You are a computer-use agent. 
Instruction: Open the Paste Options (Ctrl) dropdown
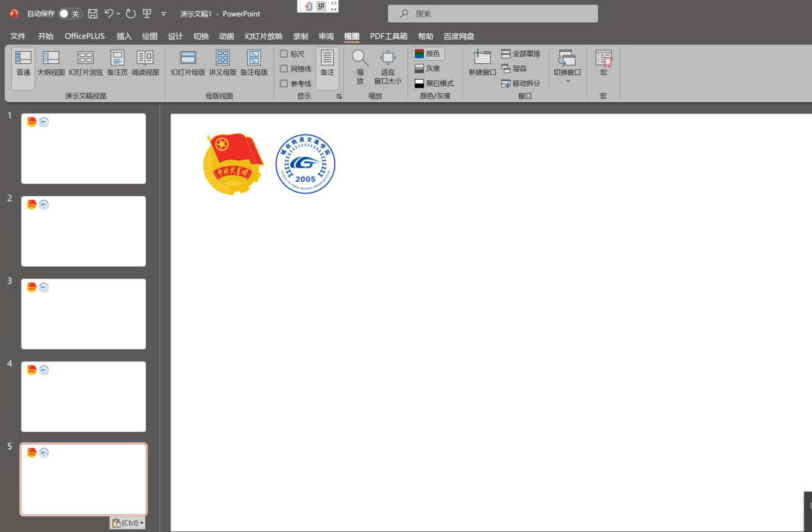point(126,523)
